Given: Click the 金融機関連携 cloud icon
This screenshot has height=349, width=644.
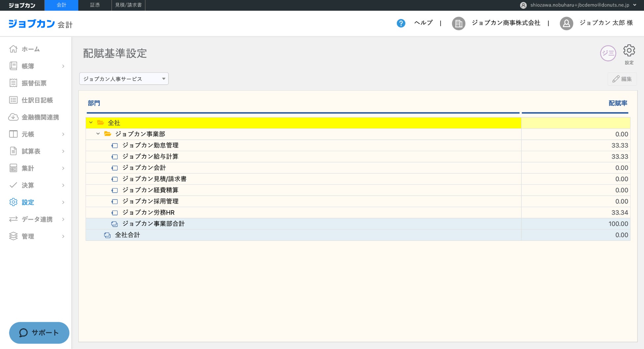Looking at the screenshot, I should (13, 117).
